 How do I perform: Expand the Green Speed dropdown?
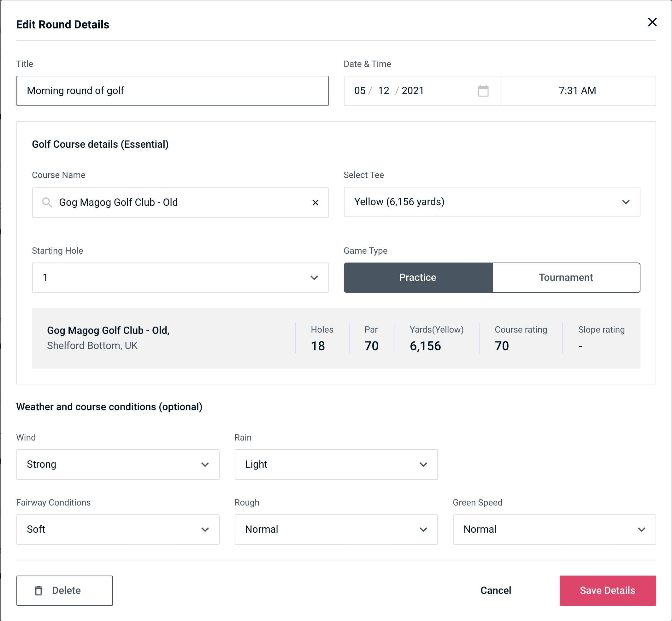click(x=554, y=529)
